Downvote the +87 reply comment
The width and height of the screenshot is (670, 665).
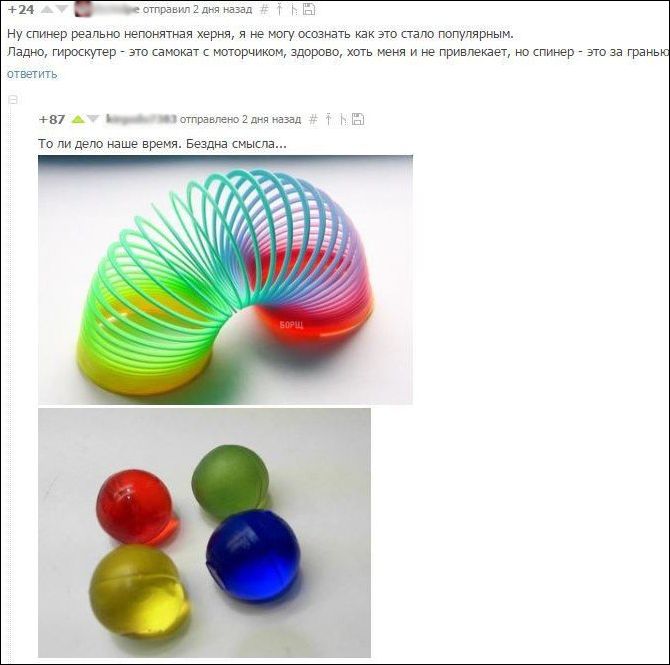(x=93, y=119)
